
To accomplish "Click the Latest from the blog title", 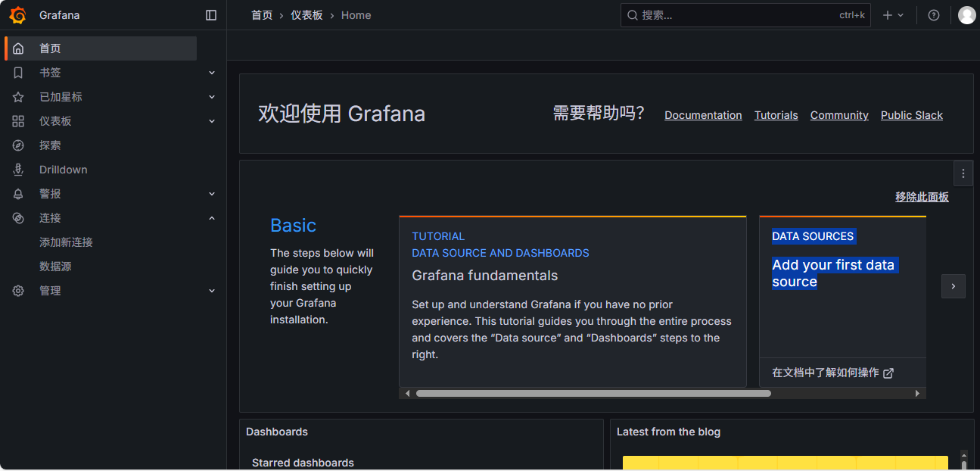I will [668, 432].
